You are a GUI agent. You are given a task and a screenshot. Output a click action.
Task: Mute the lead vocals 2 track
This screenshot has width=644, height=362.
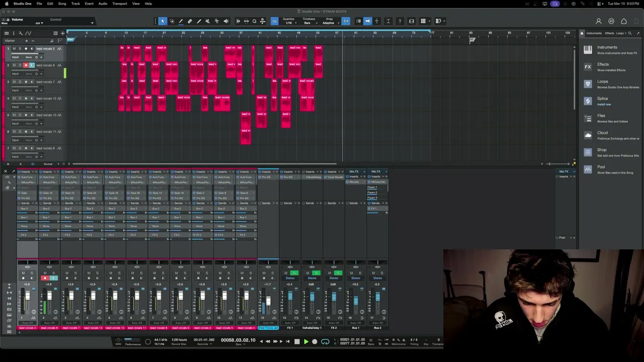pos(14,49)
